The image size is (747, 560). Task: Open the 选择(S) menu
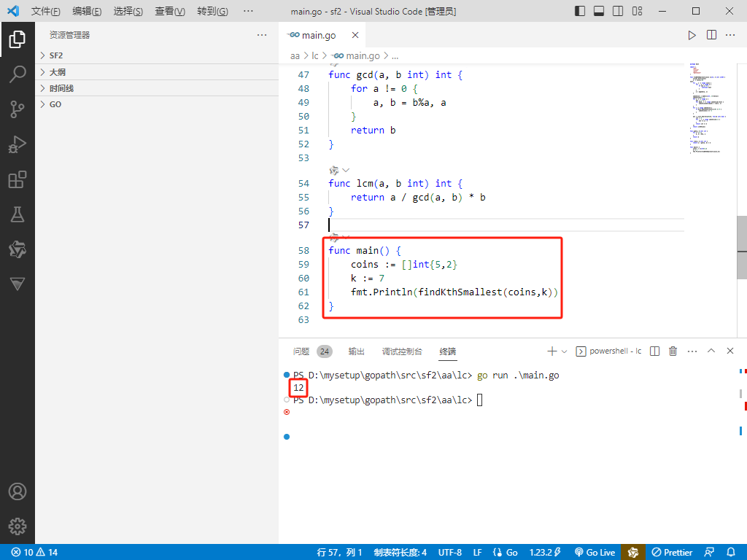(128, 11)
